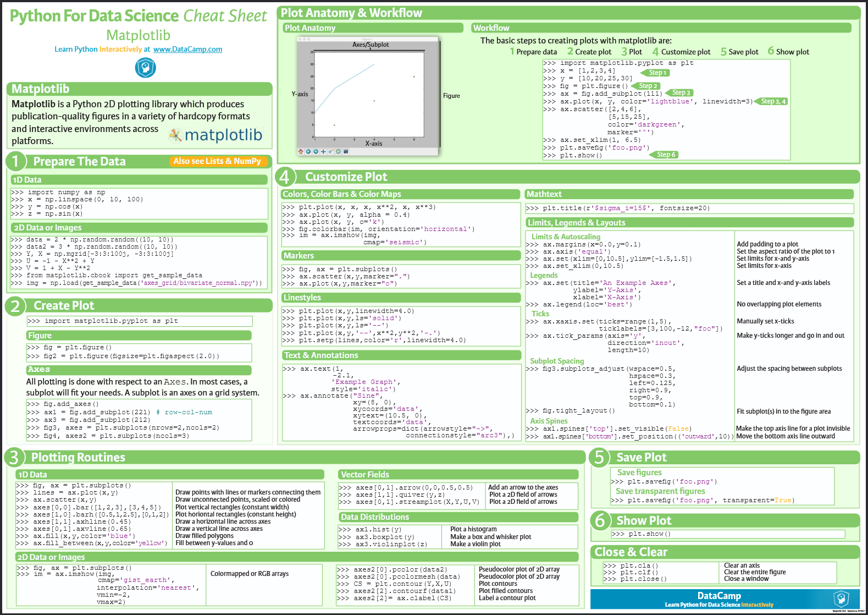
Task: Click "Label a contour plot" description
Action: pyautogui.click(x=507, y=598)
